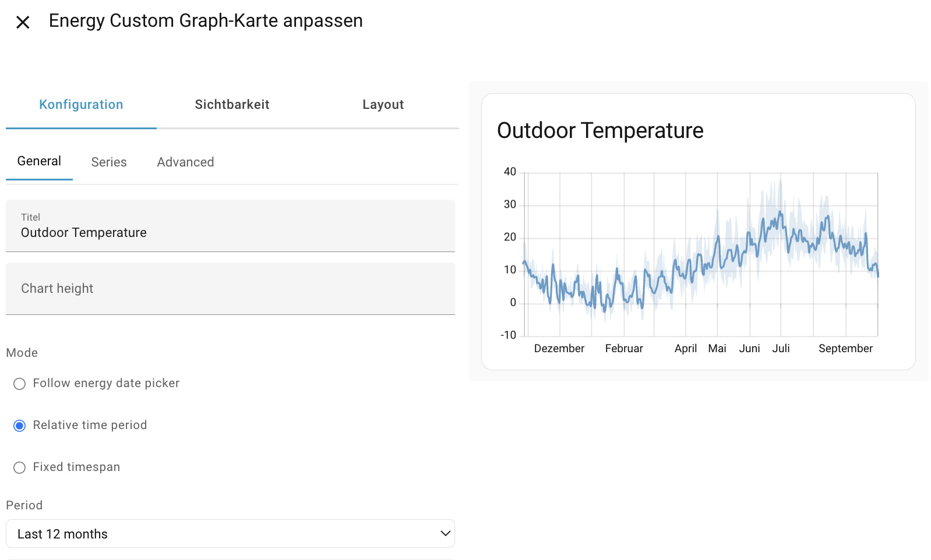Screen dimensions: 931x560
Task: Go to the Advanced sub-tab
Action: point(185,162)
